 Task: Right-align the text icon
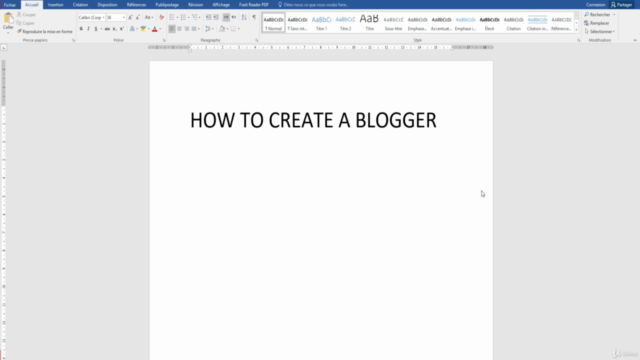click(x=187, y=29)
